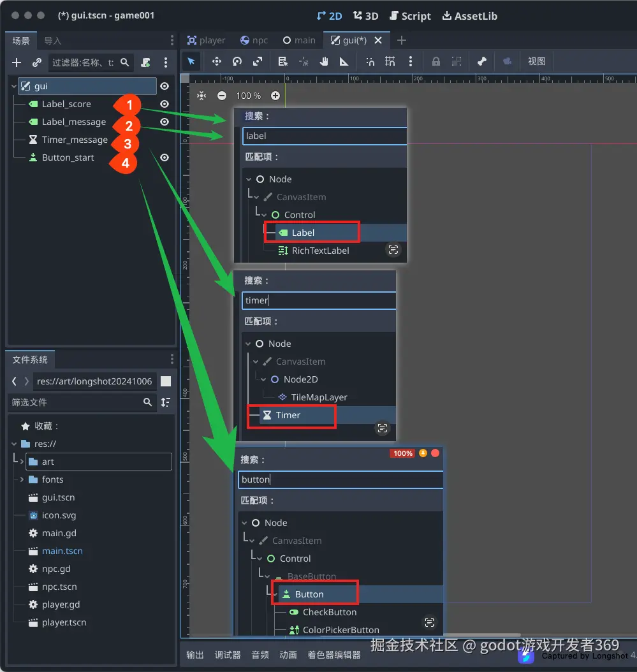Activate the Rotate mode tool
The height and width of the screenshot is (672, 637).
pyautogui.click(x=237, y=61)
